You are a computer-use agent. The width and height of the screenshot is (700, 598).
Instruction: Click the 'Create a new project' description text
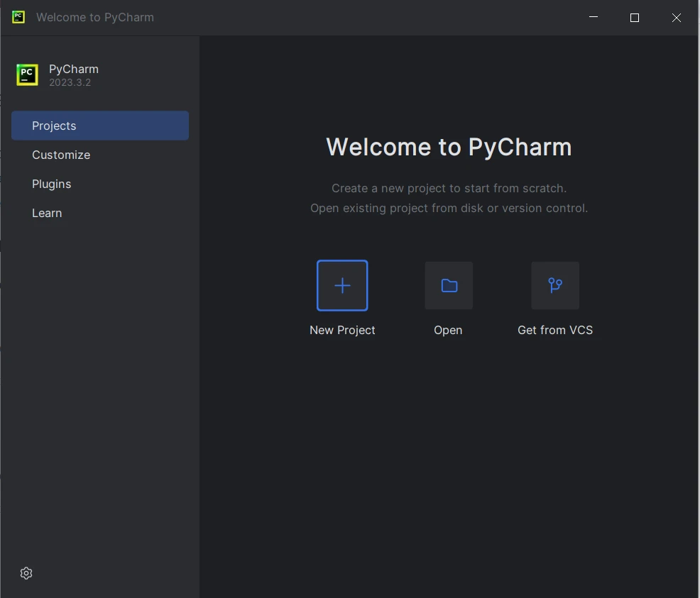449,188
